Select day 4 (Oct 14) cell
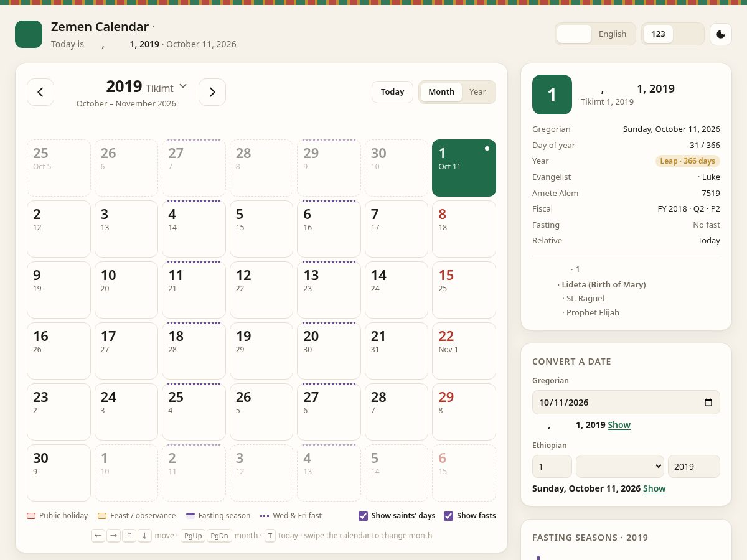Screen dimensions: 747x560 194,229
